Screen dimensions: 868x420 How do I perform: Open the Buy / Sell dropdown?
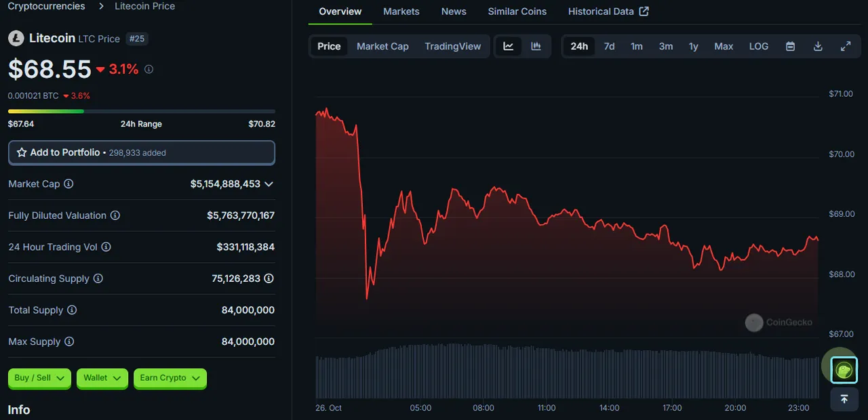pyautogui.click(x=39, y=378)
